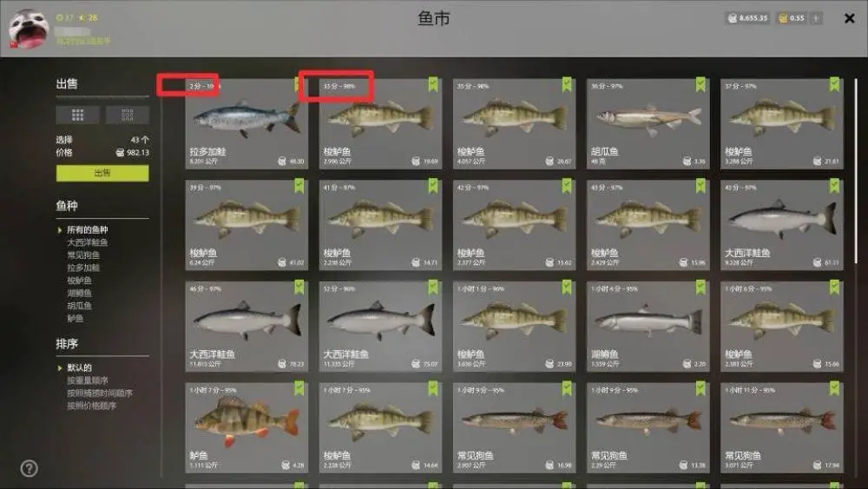868x489 pixels.
Task: Click the plus icon to add gold
Action: [x=816, y=18]
